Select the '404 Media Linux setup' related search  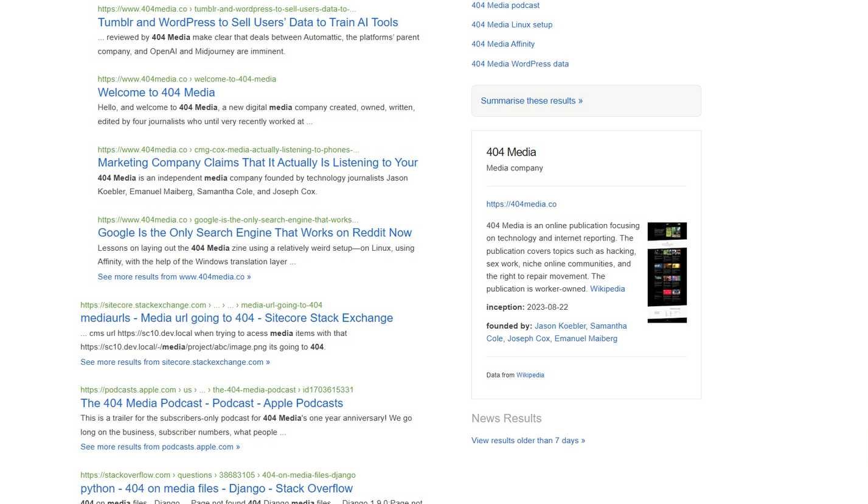[512, 25]
